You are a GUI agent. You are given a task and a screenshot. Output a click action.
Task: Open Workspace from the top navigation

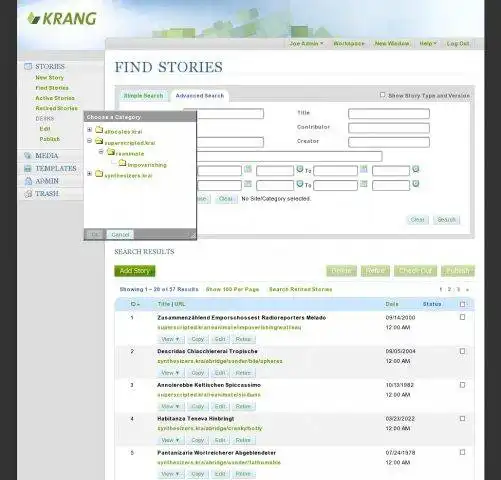[349, 44]
